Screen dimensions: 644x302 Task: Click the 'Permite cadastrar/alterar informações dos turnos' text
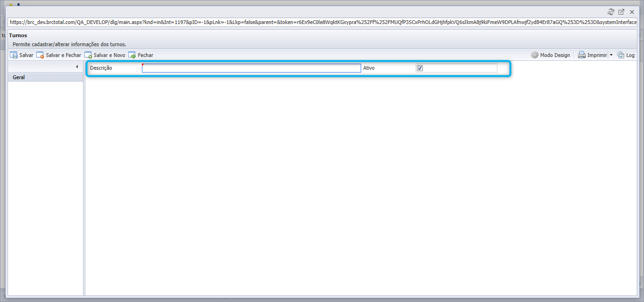pos(69,44)
